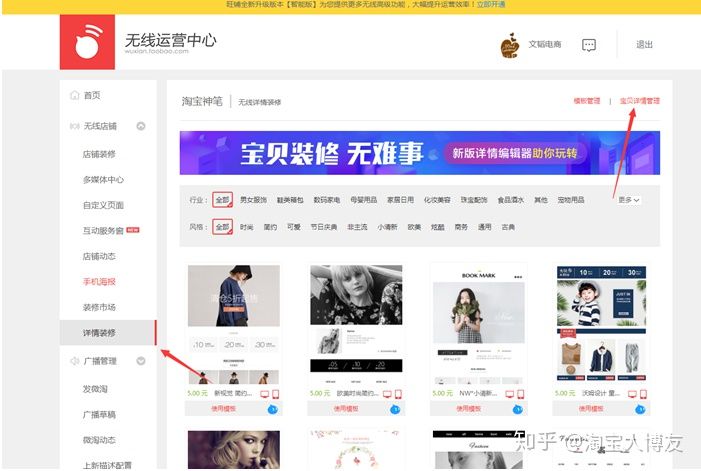This screenshot has width=701, height=471.
Task: Open the BOOK MARK girl template thumbnail
Action: 479,324
